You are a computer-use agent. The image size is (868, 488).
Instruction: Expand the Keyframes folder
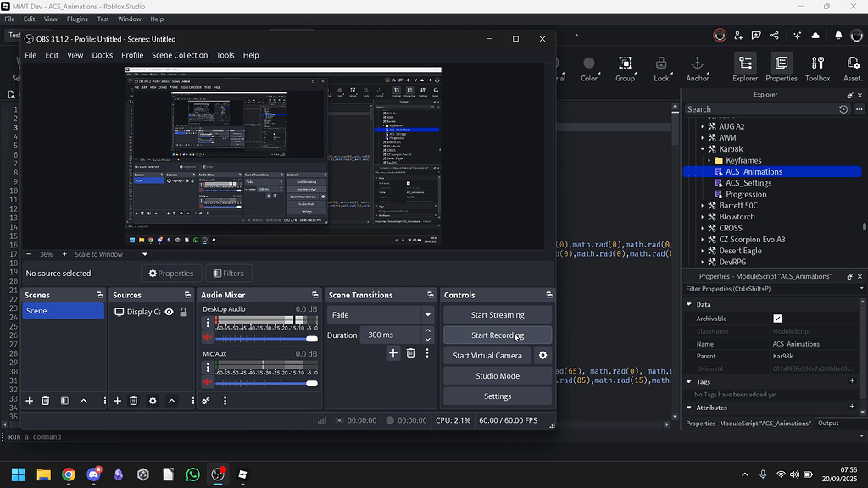pyautogui.click(x=709, y=160)
